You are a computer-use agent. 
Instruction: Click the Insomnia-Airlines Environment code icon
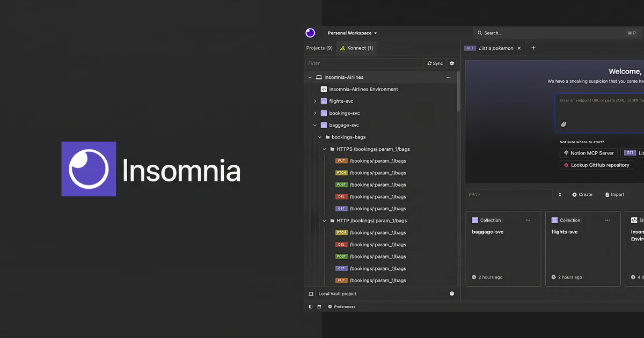pos(324,89)
